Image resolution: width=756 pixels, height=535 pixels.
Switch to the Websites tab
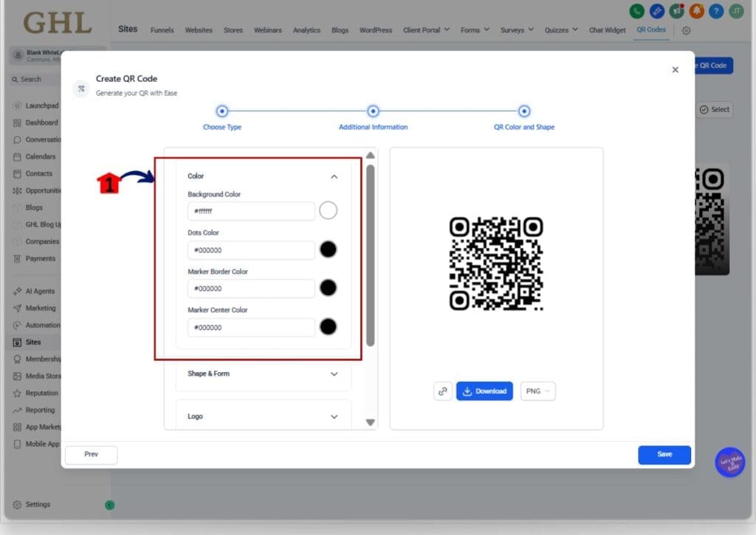199,30
